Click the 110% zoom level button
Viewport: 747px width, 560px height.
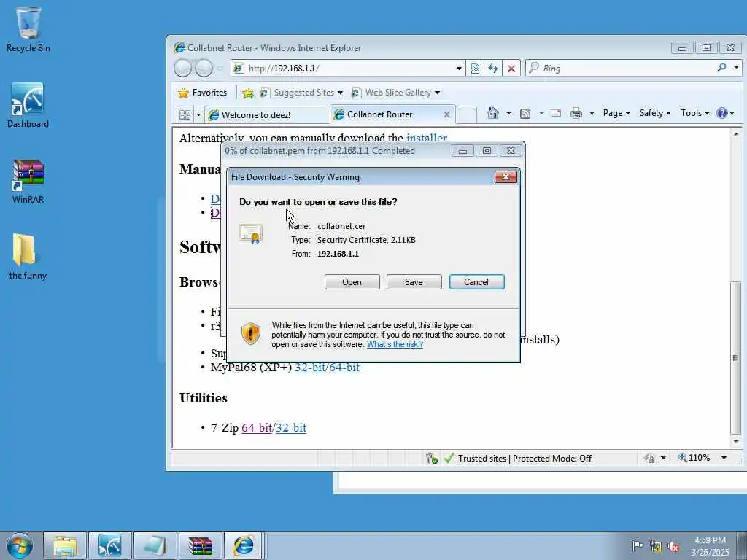coord(694,458)
